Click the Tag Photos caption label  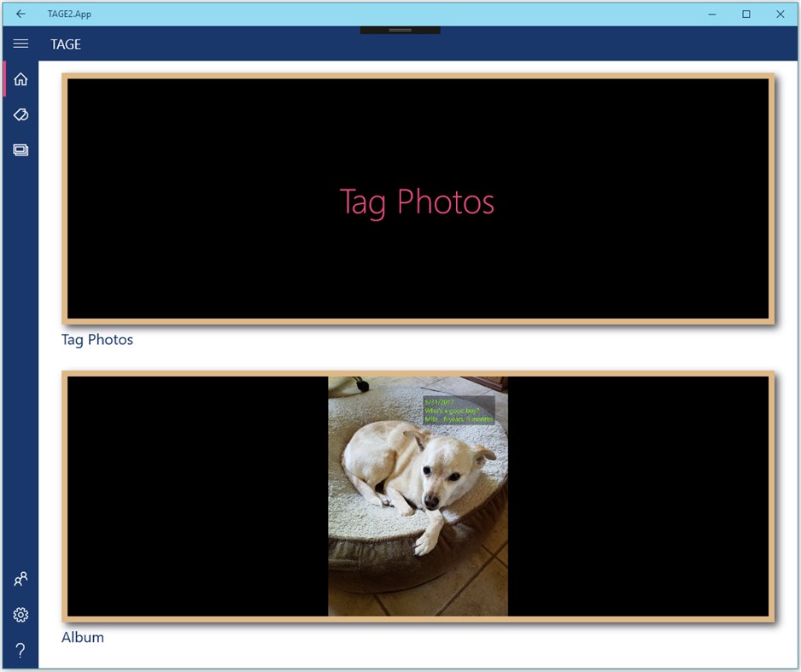96,339
